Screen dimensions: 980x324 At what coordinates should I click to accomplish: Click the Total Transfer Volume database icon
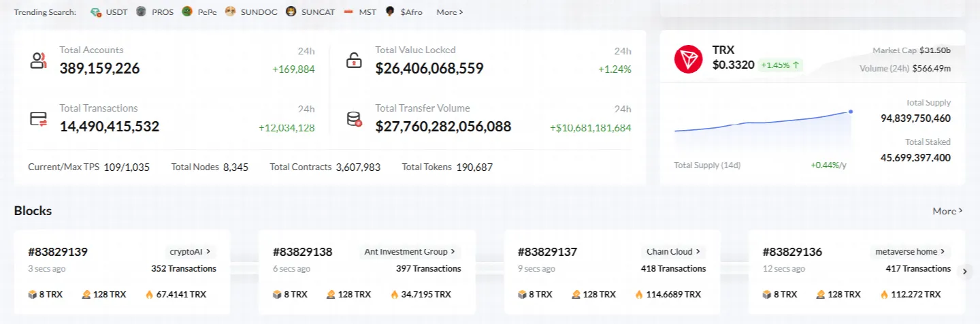pos(354,118)
